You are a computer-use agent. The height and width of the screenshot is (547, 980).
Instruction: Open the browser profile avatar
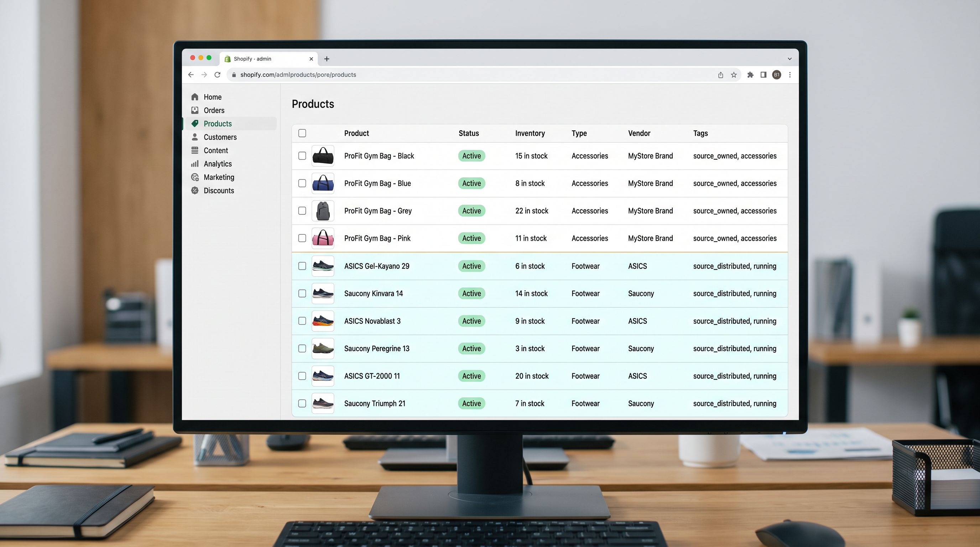click(x=777, y=75)
